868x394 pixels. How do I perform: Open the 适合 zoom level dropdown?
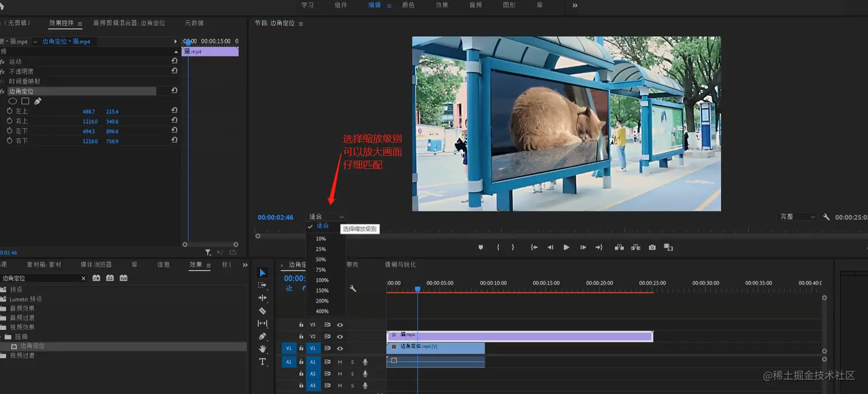(x=327, y=217)
